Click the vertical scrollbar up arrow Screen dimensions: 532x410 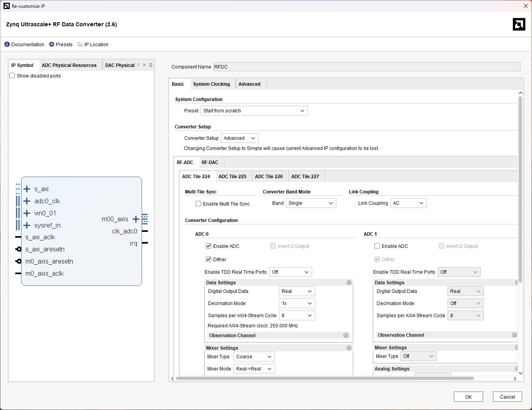(x=520, y=93)
